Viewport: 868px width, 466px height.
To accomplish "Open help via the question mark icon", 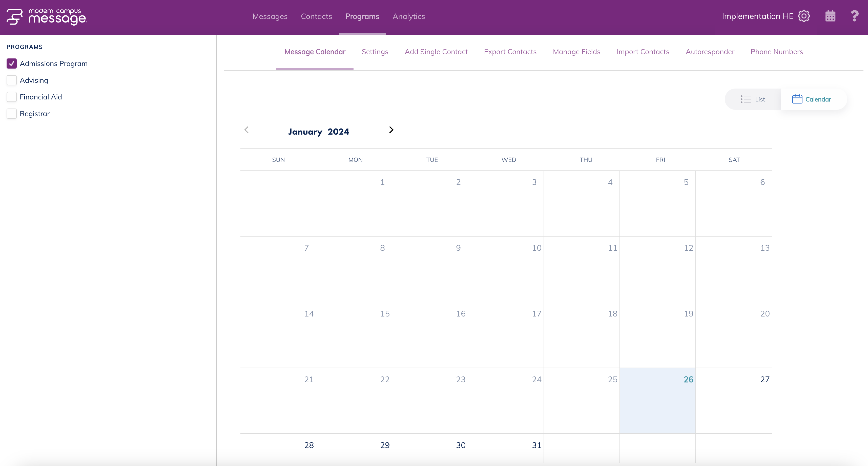I will [x=855, y=16].
